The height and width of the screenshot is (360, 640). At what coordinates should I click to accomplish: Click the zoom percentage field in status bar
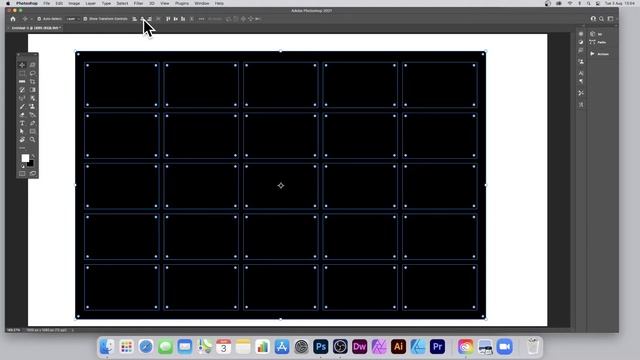14,330
